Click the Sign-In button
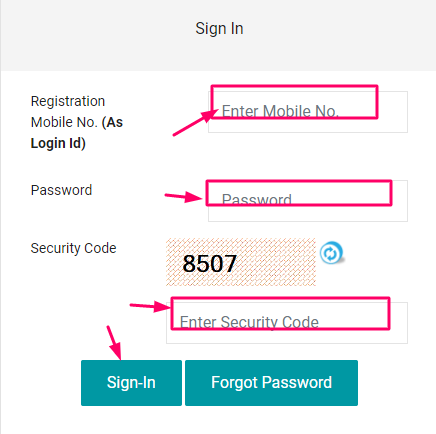 point(131,383)
